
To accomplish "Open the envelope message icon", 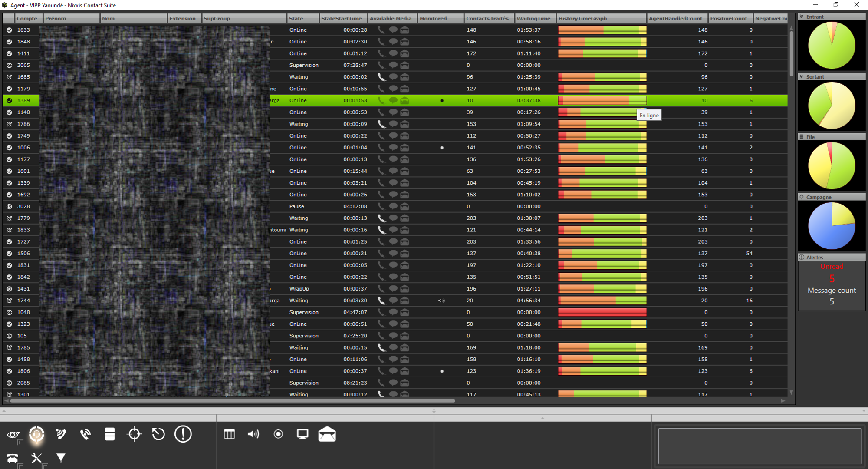I will (x=327, y=434).
